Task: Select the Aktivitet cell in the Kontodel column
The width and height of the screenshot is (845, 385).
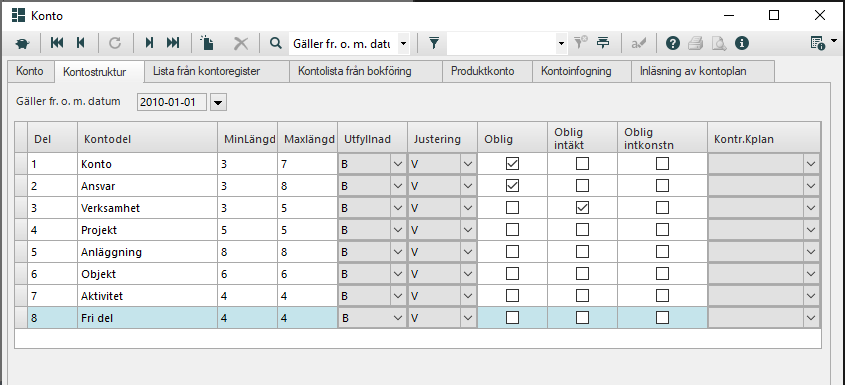Action: 147,297
